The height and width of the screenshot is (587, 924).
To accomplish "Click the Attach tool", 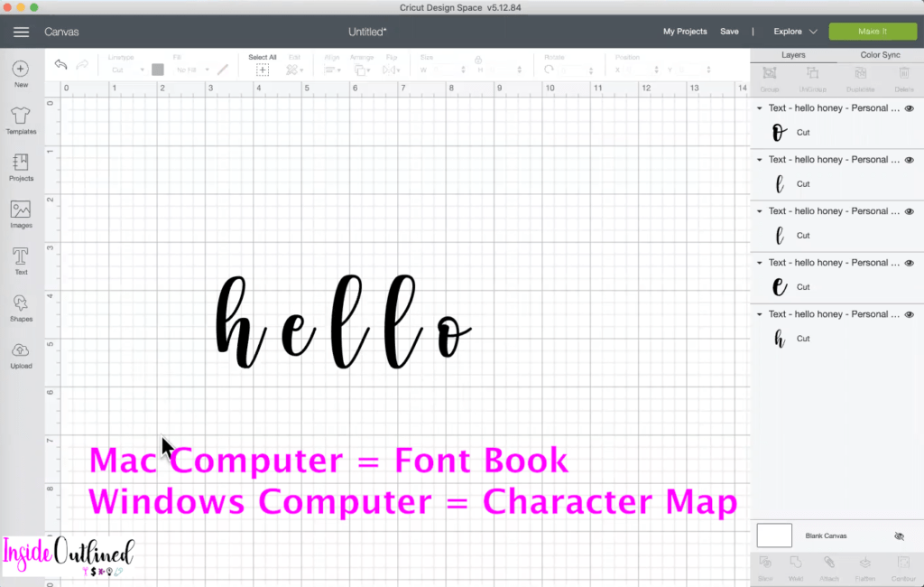I will pos(829,563).
